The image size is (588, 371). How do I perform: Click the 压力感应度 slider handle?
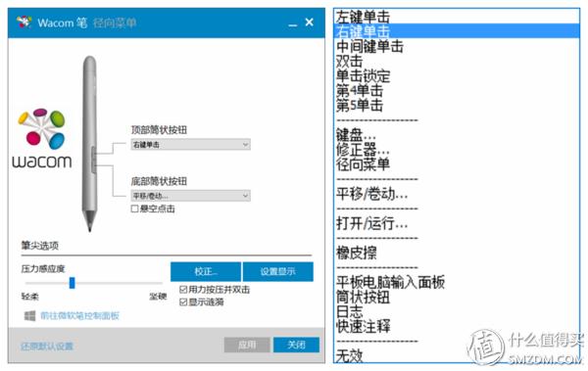point(72,283)
